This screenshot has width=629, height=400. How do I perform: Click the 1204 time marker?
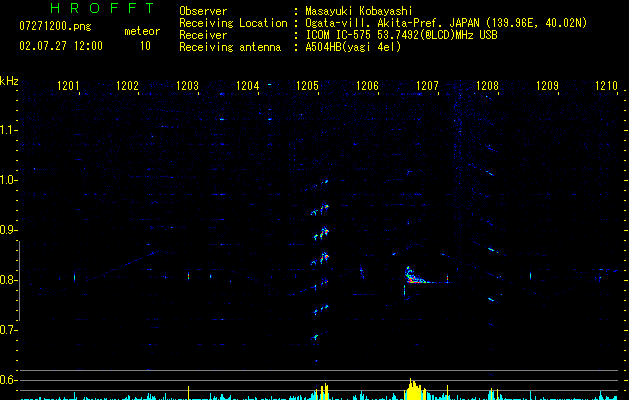[x=248, y=85]
